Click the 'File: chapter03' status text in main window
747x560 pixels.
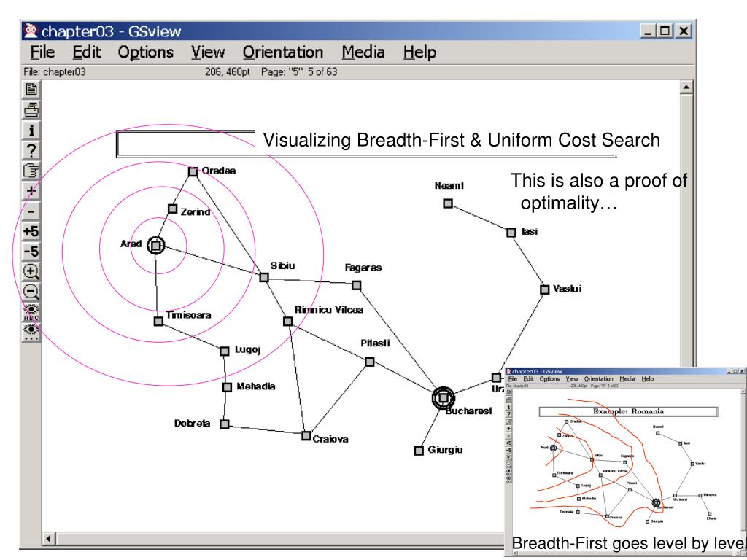(54, 72)
